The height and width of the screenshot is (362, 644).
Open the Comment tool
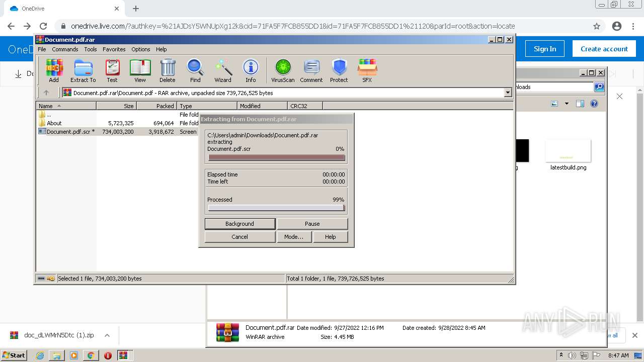(311, 70)
